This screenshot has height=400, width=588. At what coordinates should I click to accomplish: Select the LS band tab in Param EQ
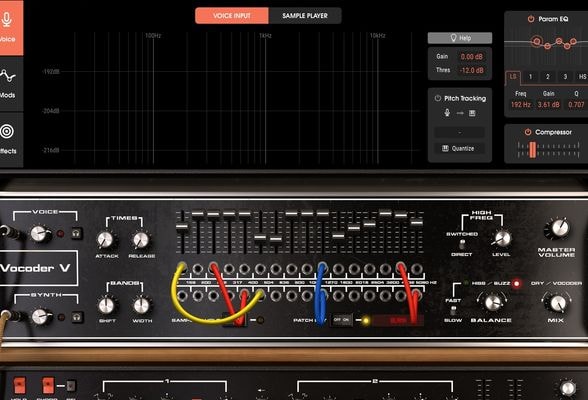click(x=513, y=77)
